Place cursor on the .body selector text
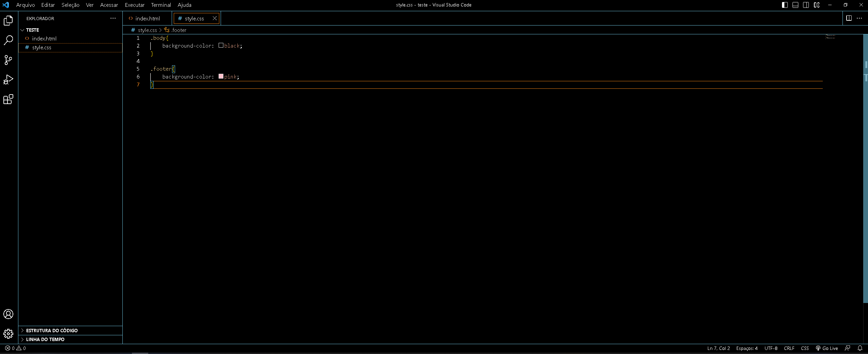This screenshot has width=868, height=354. tap(158, 38)
